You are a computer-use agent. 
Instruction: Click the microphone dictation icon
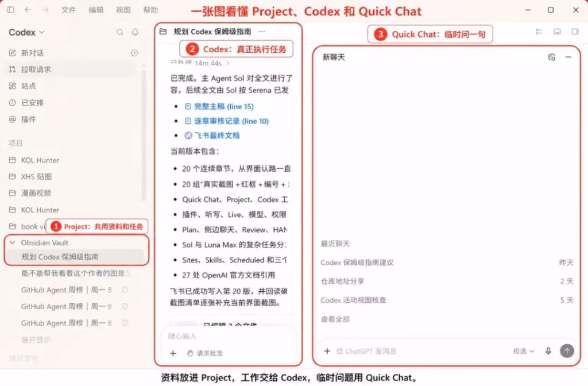tap(548, 351)
